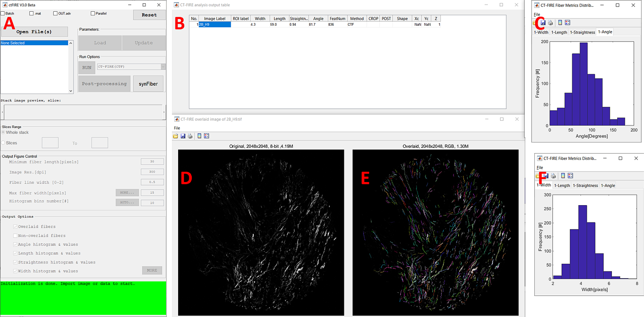The height and width of the screenshot is (317, 644).
Task: Insert colorbar in the overlaid image window
Action: pyautogui.click(x=199, y=136)
